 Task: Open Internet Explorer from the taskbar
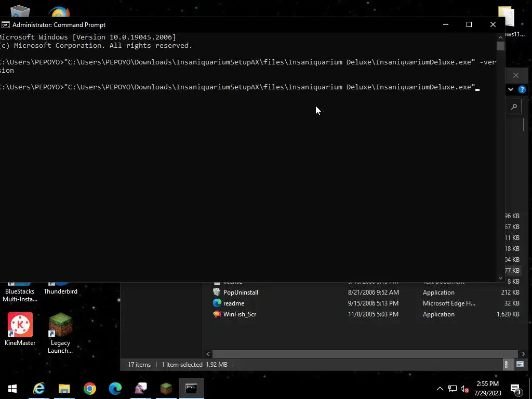pos(38,389)
